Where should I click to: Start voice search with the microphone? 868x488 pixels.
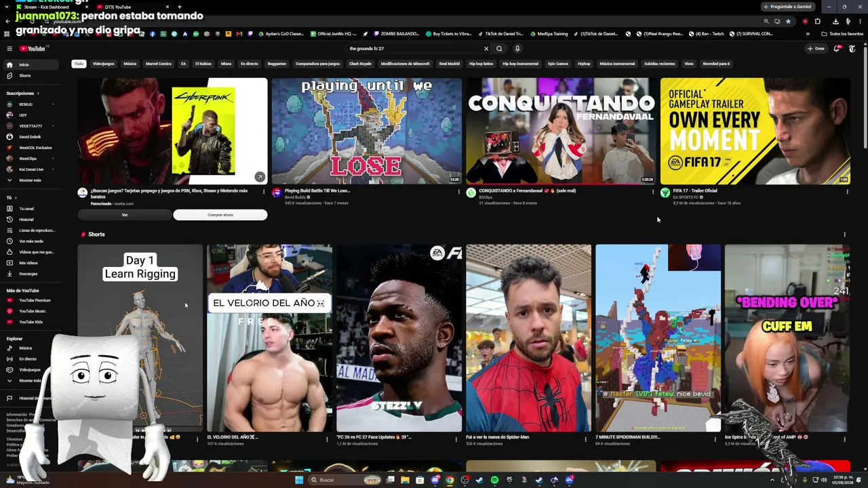[x=517, y=49]
